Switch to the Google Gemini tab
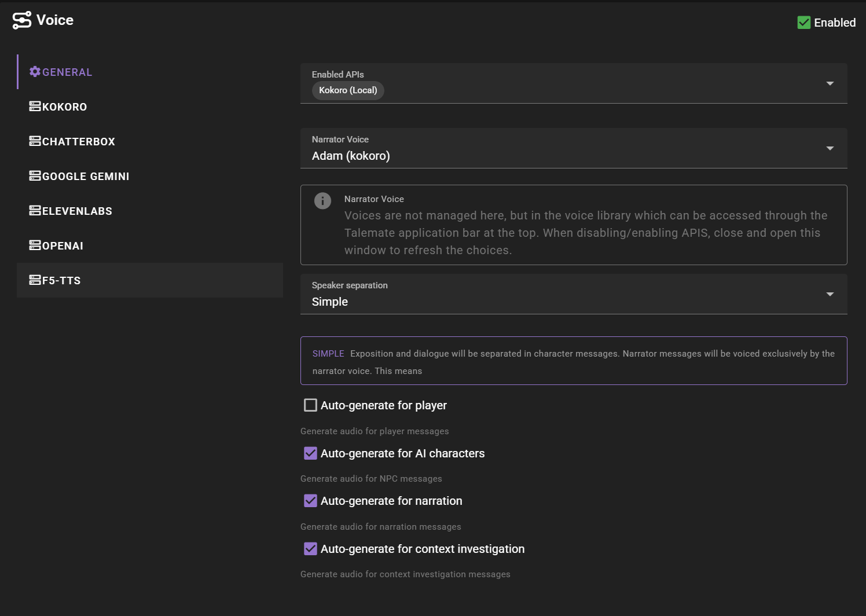Screen dimensions: 866x616 coord(150,176)
